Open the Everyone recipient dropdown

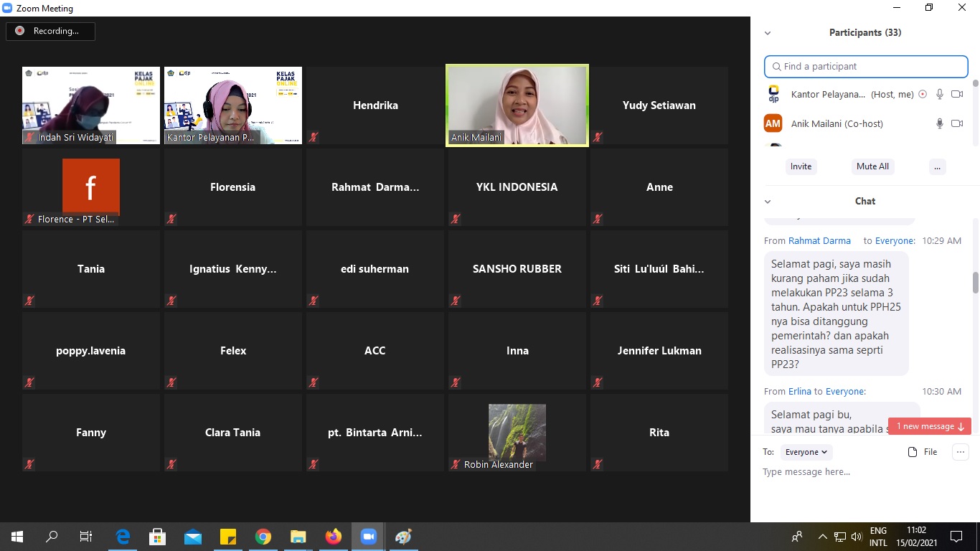(806, 452)
